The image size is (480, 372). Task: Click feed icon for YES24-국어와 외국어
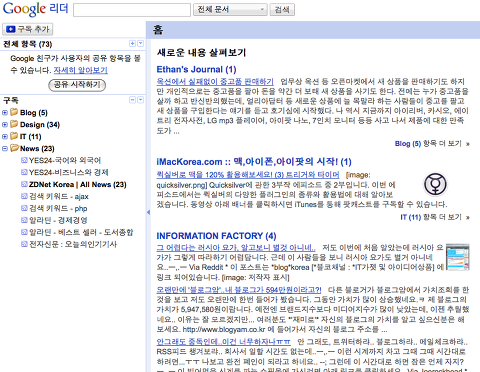pyautogui.click(x=24, y=160)
